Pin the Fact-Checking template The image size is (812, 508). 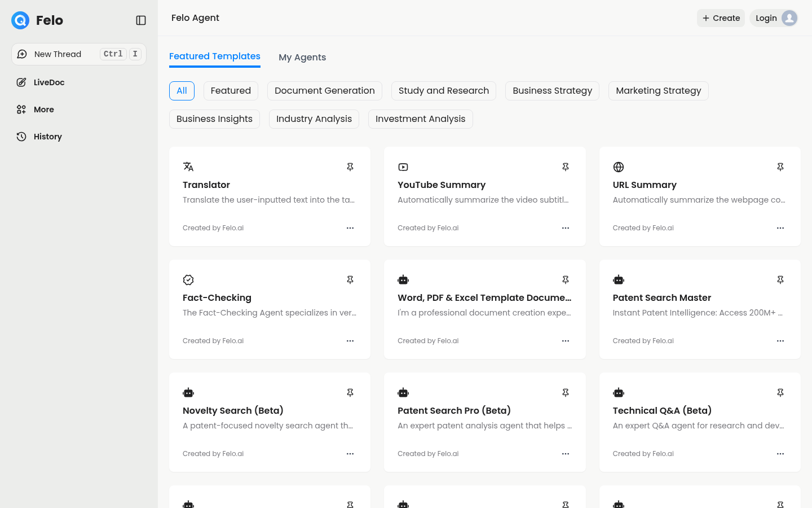[x=350, y=280]
